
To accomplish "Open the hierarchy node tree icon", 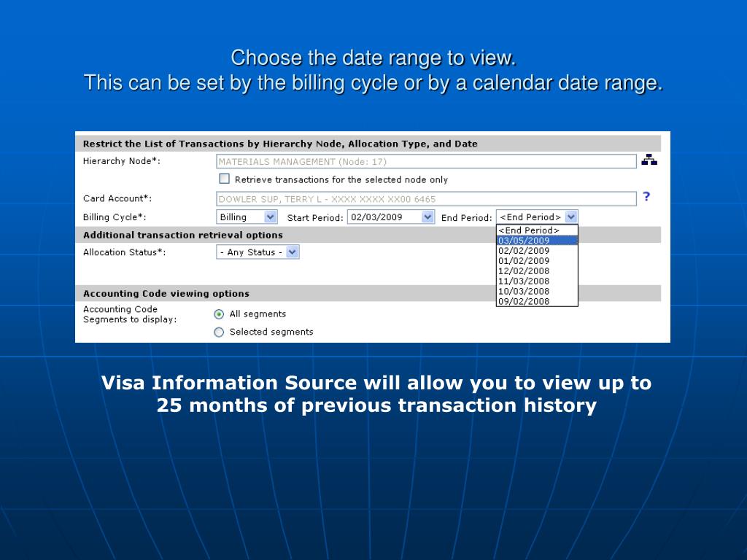I will click(x=649, y=160).
